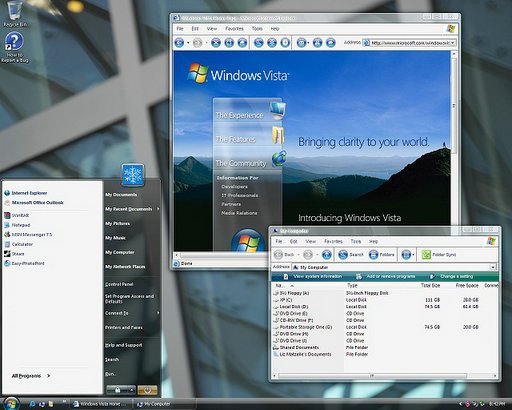This screenshot has width=512, height=410.
Task: Click the History clock icon in Internet Explorer
Action: tap(285, 43)
